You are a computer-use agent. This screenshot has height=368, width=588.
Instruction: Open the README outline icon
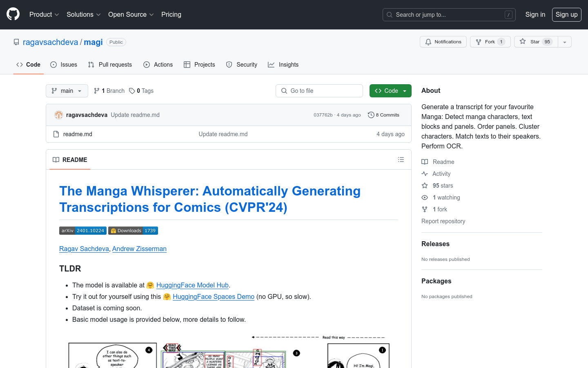[401, 159]
